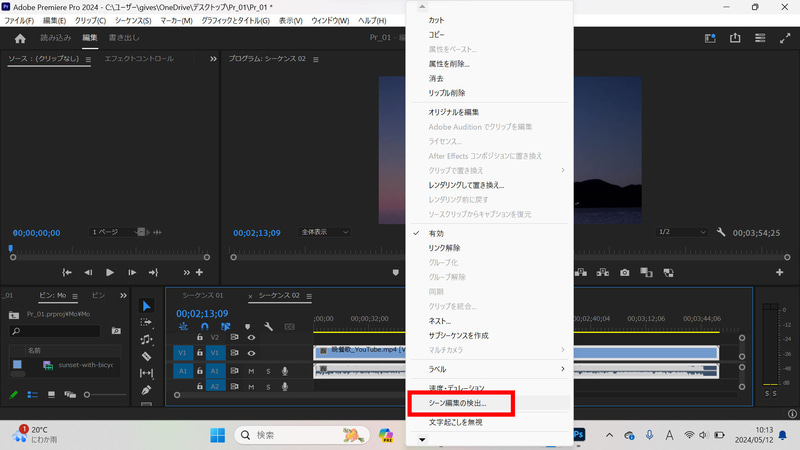This screenshot has height=450, width=800.
Task: Open the 書き出し workspace
Action: click(124, 38)
